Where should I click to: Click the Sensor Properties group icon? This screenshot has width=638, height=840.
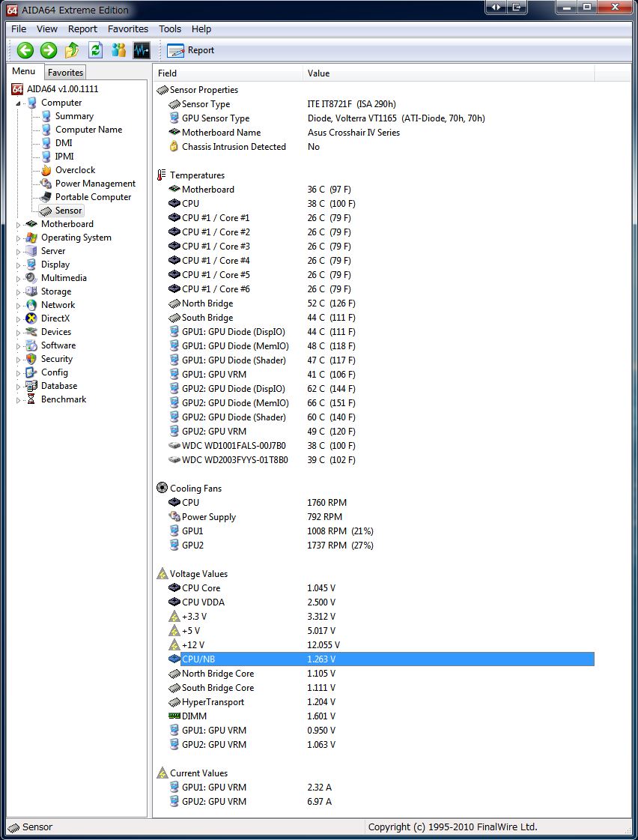click(162, 90)
